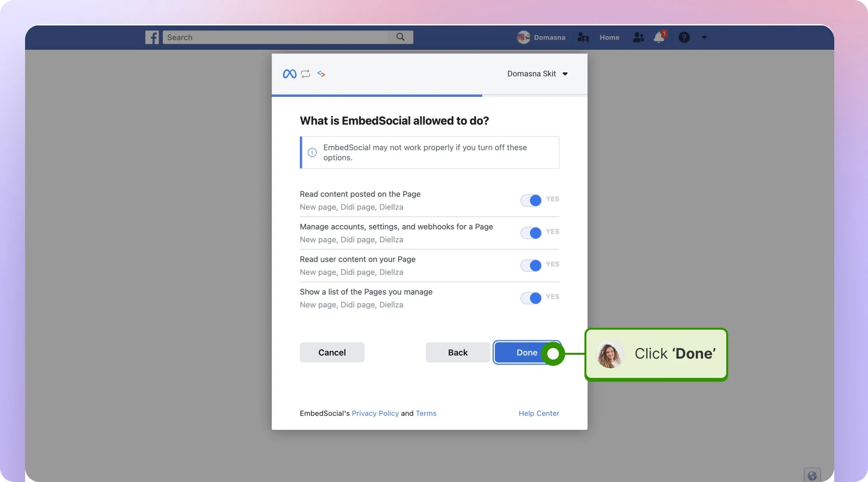Go to Home in the top bar
Screen dimensions: 868x482
[610, 37]
